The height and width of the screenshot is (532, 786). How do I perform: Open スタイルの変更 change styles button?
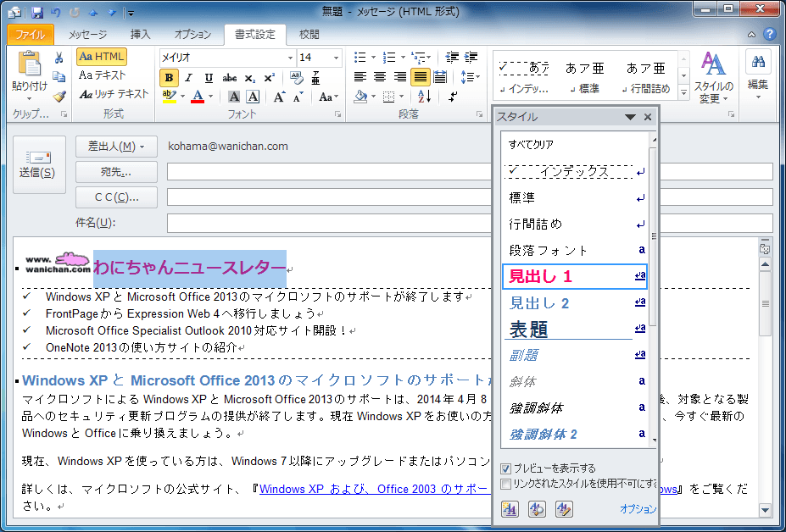713,77
